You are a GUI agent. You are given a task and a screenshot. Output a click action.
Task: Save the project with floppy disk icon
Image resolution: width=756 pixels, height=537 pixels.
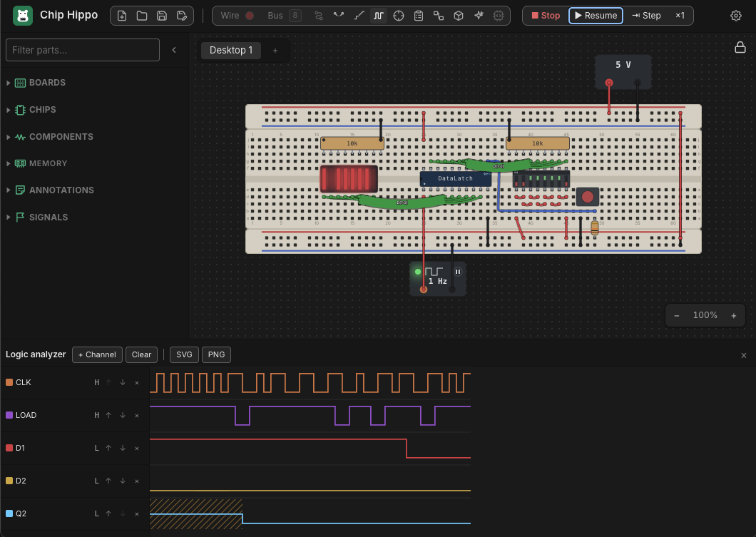point(162,16)
